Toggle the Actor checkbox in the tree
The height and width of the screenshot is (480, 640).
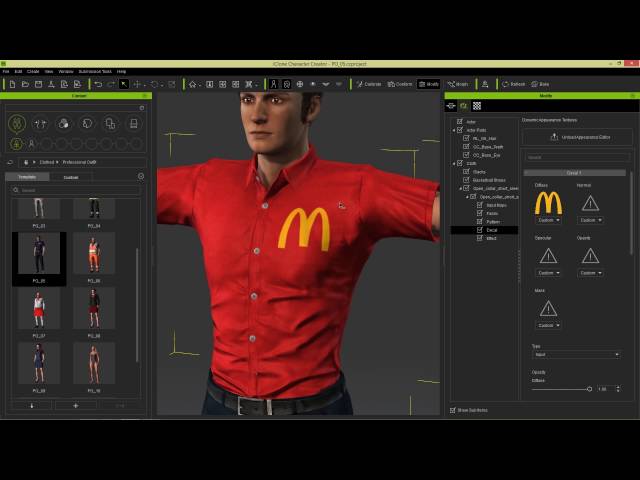pos(460,121)
